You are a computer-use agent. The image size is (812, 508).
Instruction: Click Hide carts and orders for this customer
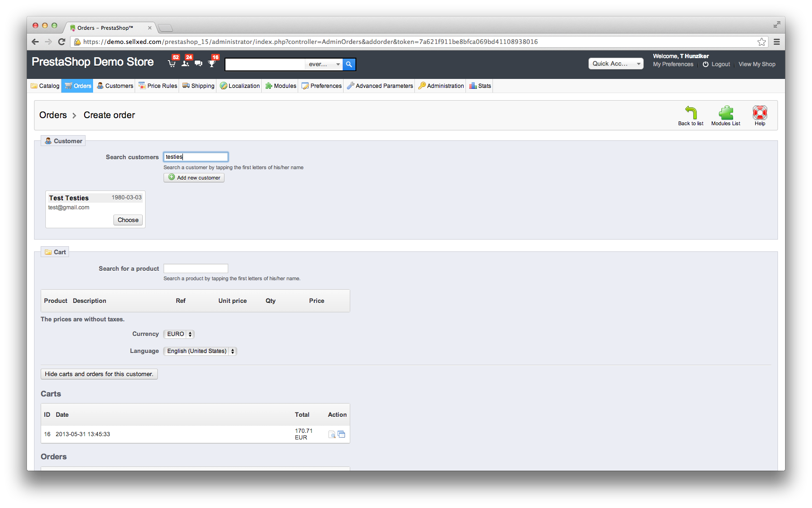coord(99,374)
